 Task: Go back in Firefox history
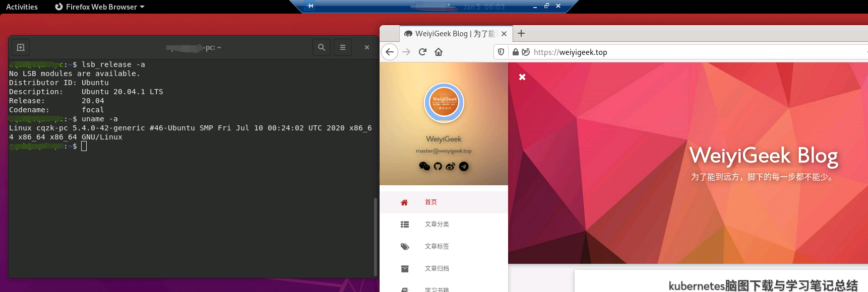(x=390, y=52)
